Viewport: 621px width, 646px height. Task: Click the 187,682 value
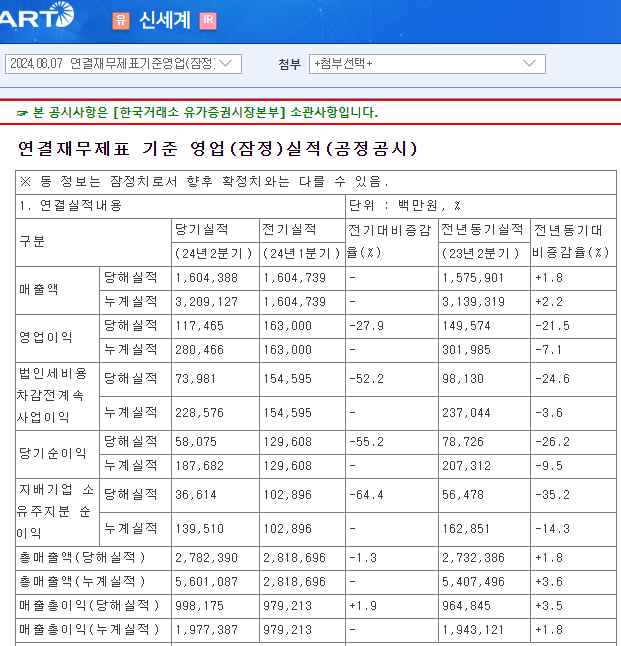coord(199,466)
